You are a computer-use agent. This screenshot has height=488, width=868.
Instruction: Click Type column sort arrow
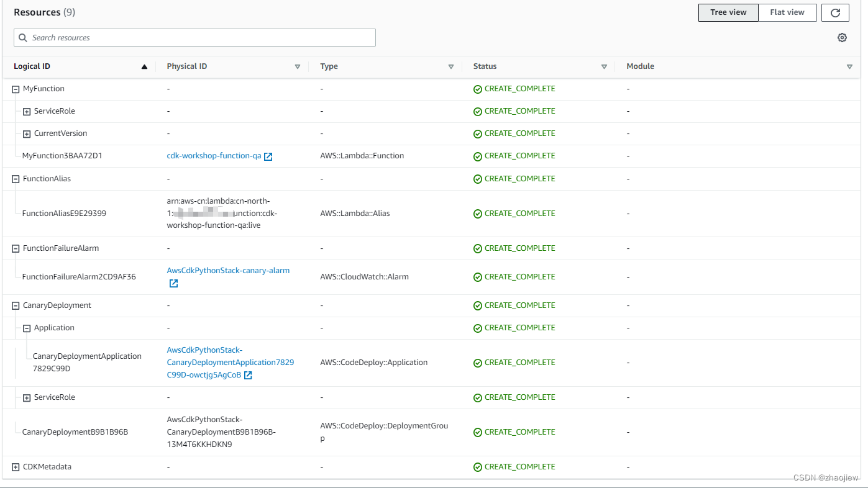451,66
